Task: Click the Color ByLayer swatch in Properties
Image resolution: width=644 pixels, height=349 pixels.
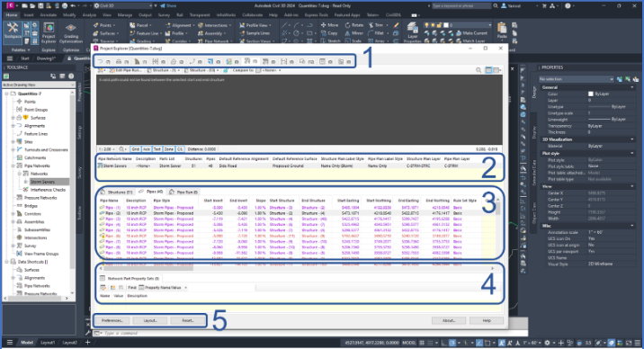Action: [591, 94]
